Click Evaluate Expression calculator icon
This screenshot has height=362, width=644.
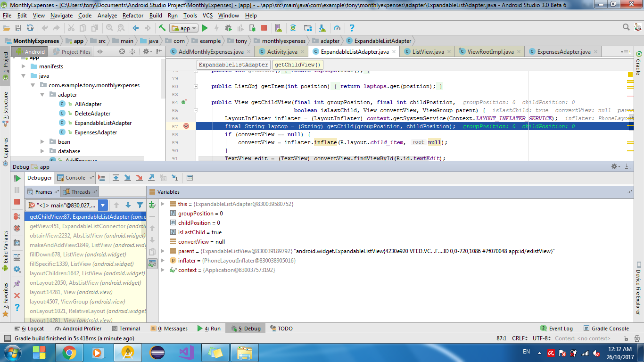click(x=190, y=178)
